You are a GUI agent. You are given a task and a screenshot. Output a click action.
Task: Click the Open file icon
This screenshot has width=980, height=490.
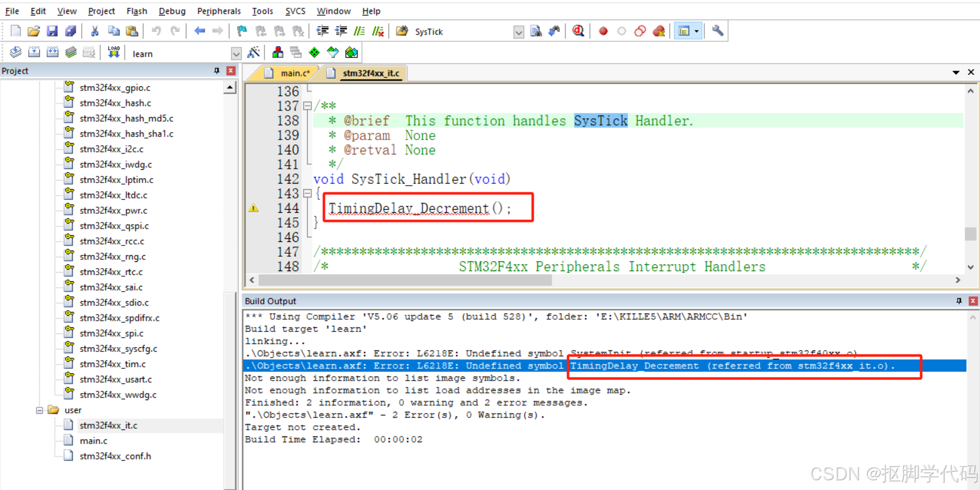pyautogui.click(x=34, y=31)
